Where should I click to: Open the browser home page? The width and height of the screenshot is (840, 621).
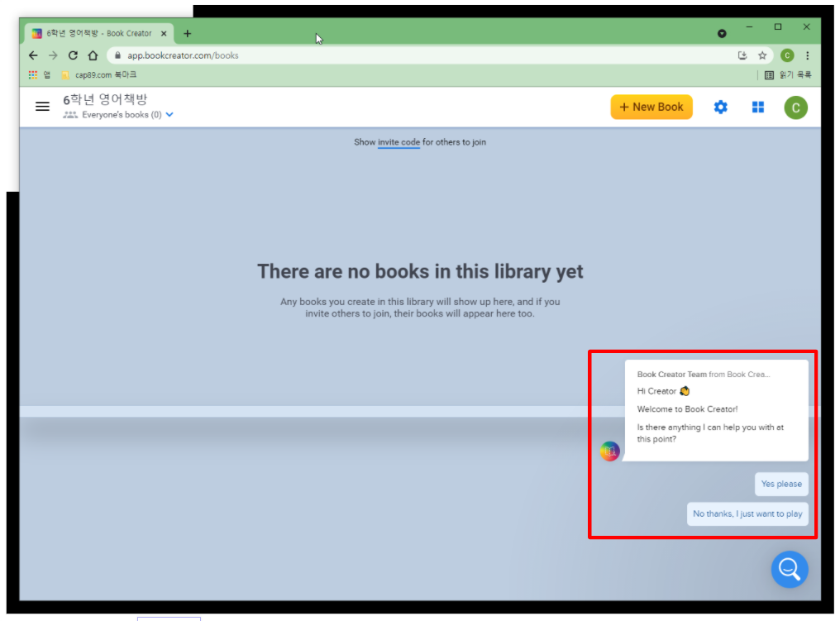[x=93, y=55]
